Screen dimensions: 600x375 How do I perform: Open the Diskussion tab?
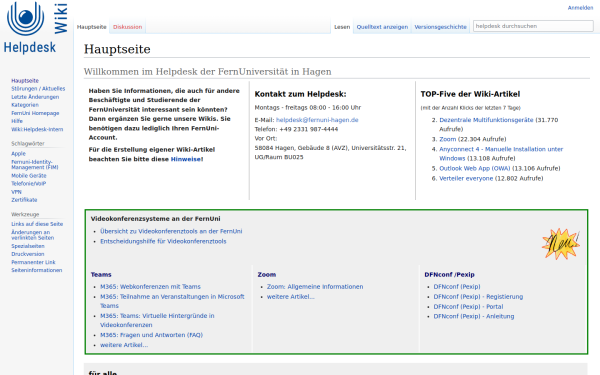tap(127, 27)
